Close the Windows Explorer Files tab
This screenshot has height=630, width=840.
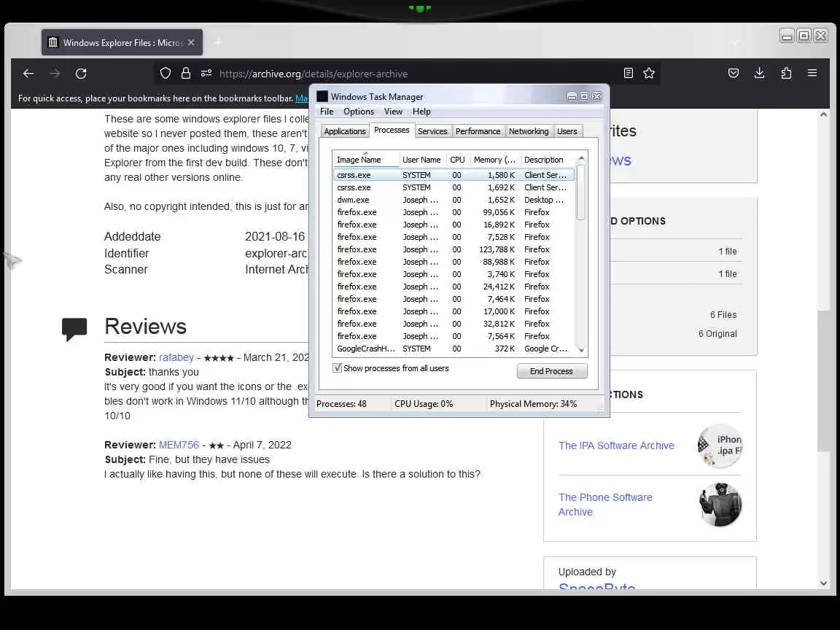click(x=191, y=42)
